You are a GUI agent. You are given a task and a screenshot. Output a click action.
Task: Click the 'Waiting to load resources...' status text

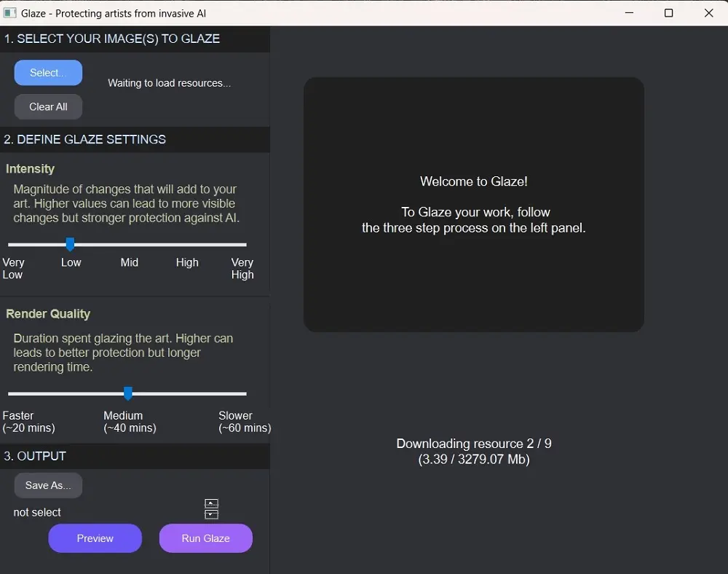(170, 83)
